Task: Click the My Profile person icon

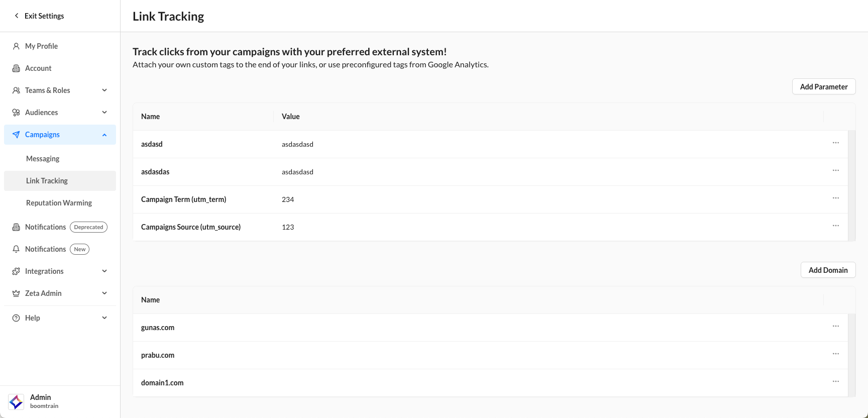Action: point(16,46)
